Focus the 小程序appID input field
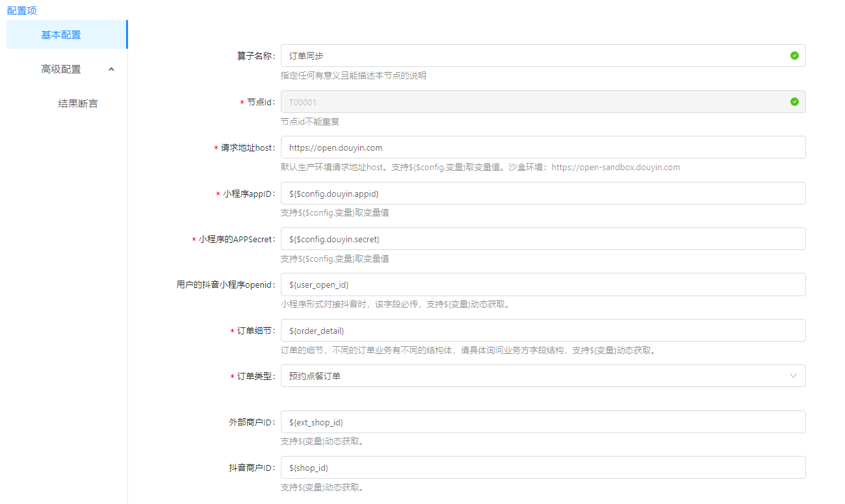This screenshot has width=845, height=504. pyautogui.click(x=543, y=194)
